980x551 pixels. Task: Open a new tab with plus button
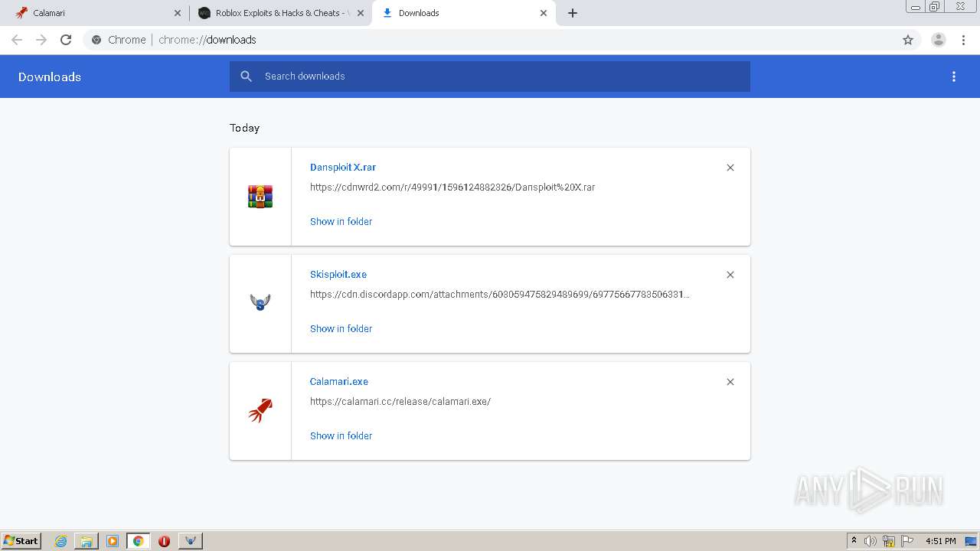(x=573, y=13)
